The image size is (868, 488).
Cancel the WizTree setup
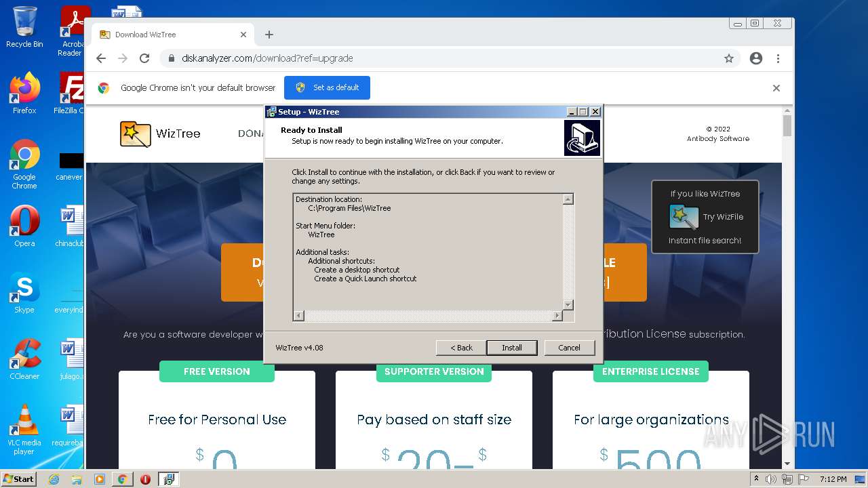point(569,348)
